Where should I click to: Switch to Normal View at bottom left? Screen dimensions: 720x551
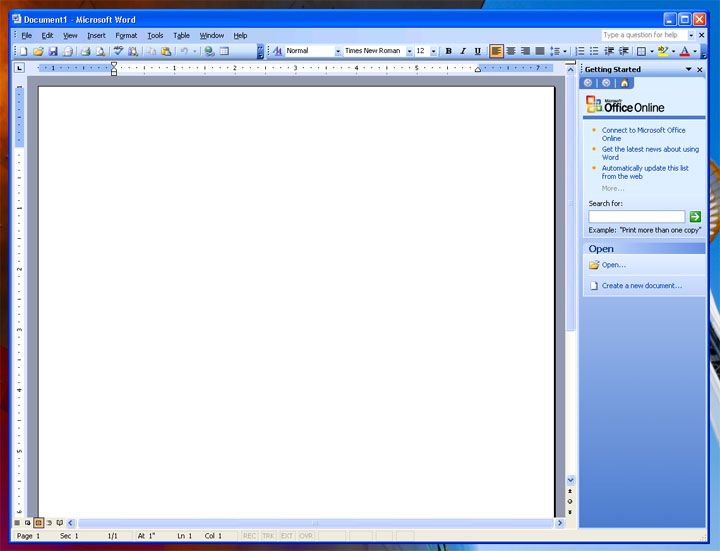coord(17,523)
